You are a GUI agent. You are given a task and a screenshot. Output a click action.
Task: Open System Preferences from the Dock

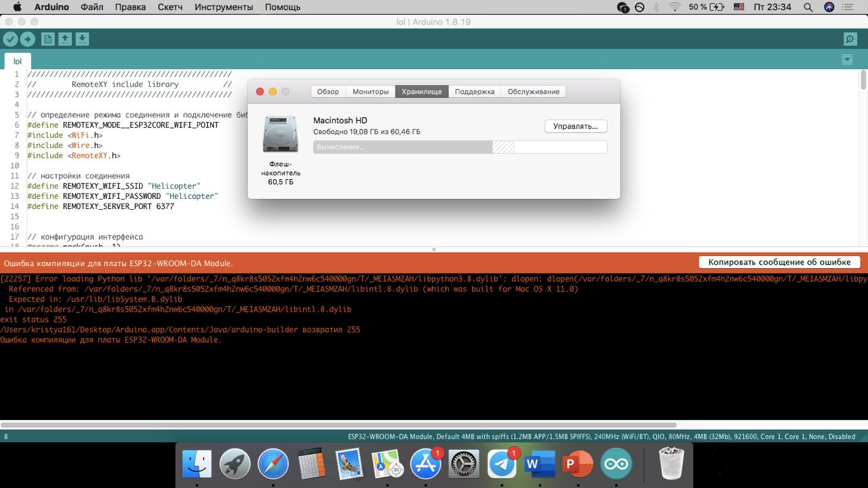click(465, 465)
